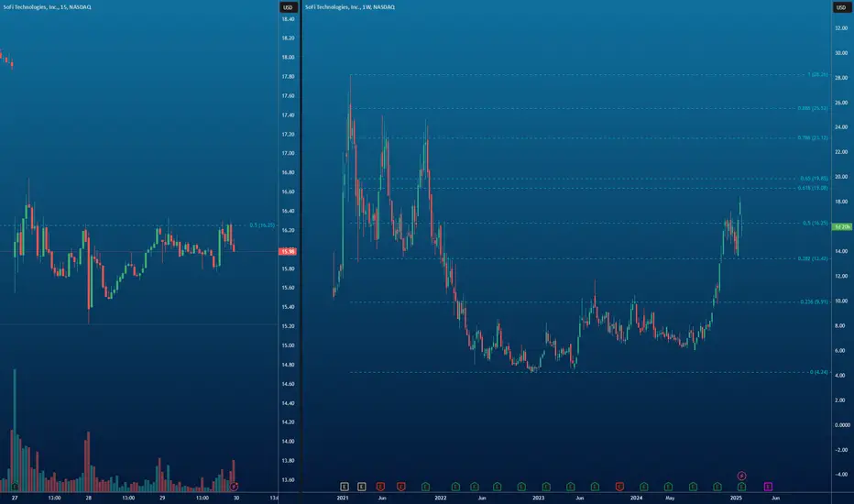Select the 0 (4.24) Fibonacci level label

coord(818,372)
